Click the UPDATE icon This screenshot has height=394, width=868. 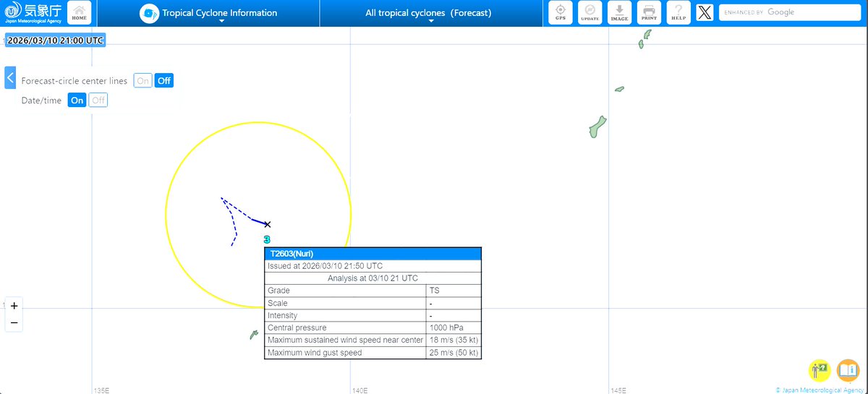[590, 12]
